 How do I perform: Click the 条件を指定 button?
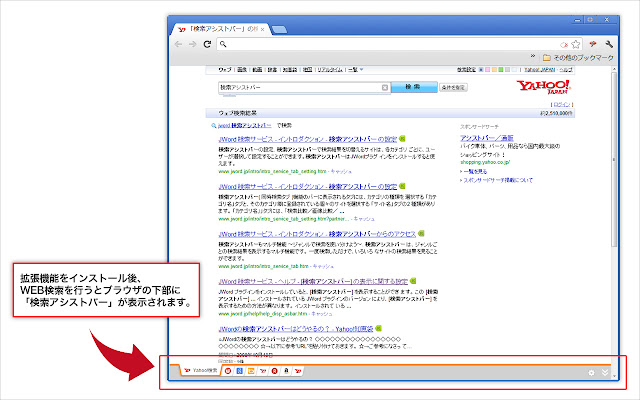click(453, 87)
